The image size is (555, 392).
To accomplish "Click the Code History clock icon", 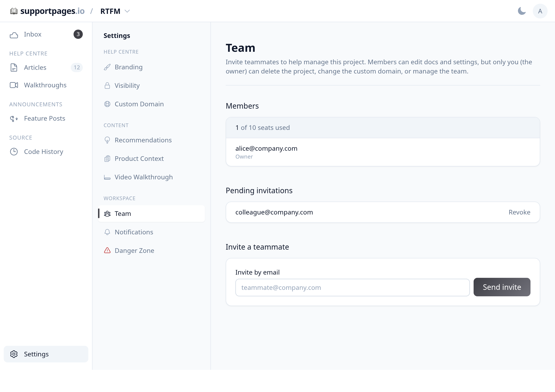I will (14, 152).
